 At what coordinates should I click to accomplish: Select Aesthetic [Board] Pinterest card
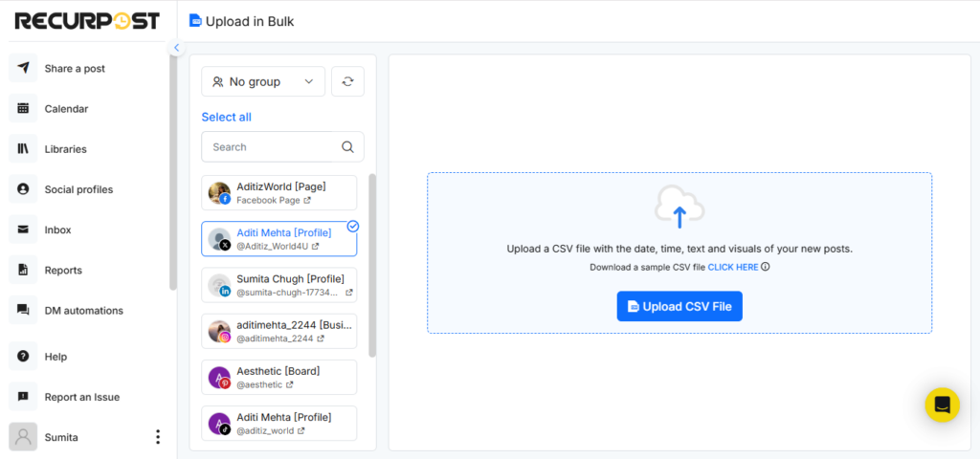click(x=278, y=377)
